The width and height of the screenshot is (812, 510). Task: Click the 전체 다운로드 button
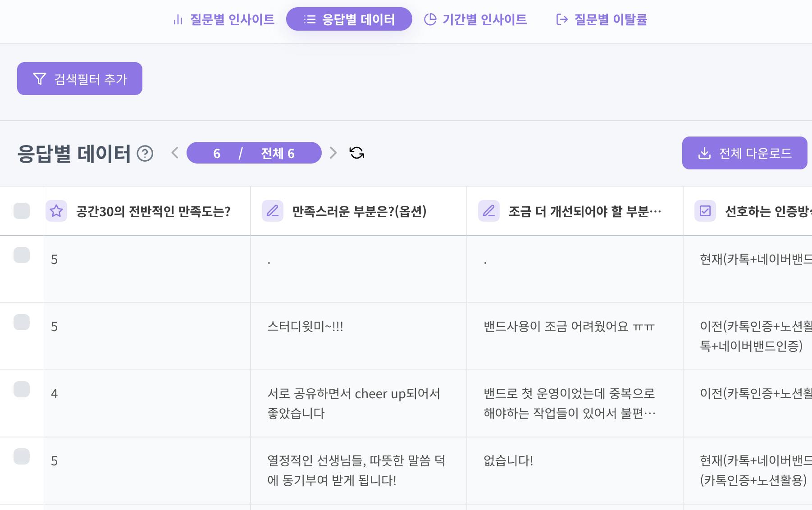744,153
